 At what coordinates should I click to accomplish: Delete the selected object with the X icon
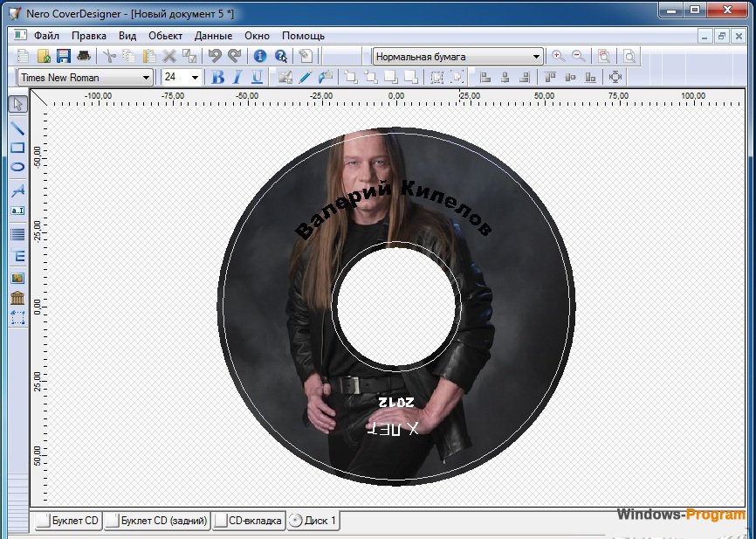[168, 56]
